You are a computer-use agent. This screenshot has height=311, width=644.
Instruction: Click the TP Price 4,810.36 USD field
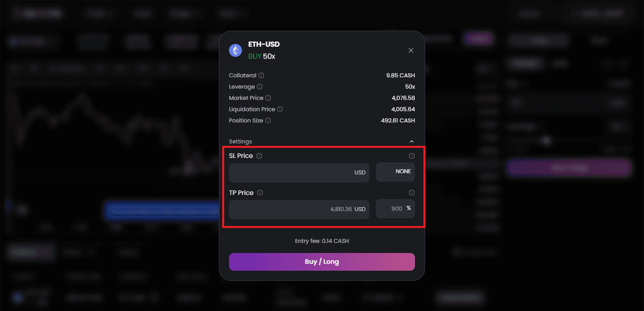click(x=299, y=209)
